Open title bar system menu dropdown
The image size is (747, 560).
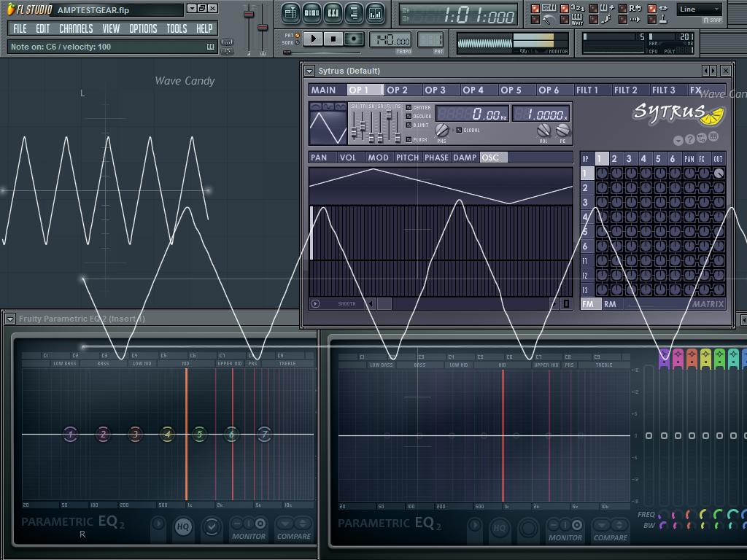[x=192, y=9]
